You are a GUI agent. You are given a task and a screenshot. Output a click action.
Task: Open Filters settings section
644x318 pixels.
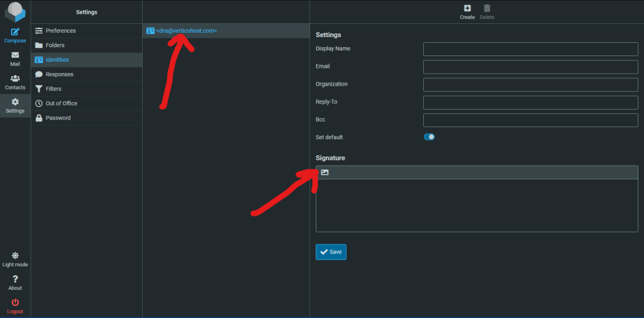click(x=53, y=89)
